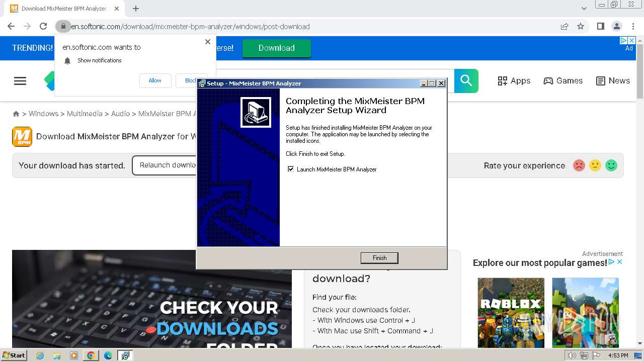Viewport: 644px width, 362px height.
Task: Open the browser side panel icon
Action: 600,26
